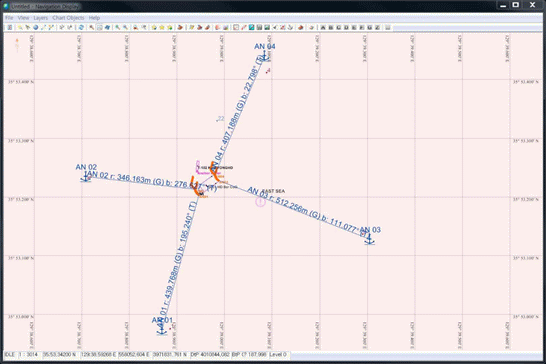Click the pink circled caution marker
Screen dimensions: 546x364
(x=260, y=202)
